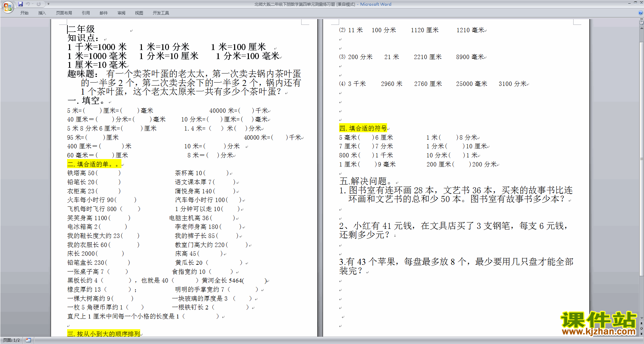Click problem 3 text 3.有 43 个苹果

point(367,262)
